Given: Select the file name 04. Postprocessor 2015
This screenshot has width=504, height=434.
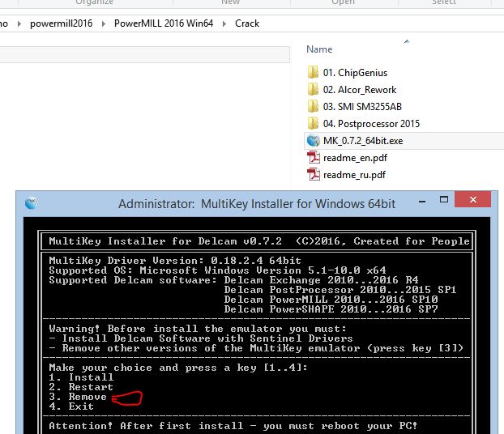Looking at the screenshot, I should pos(371,124).
